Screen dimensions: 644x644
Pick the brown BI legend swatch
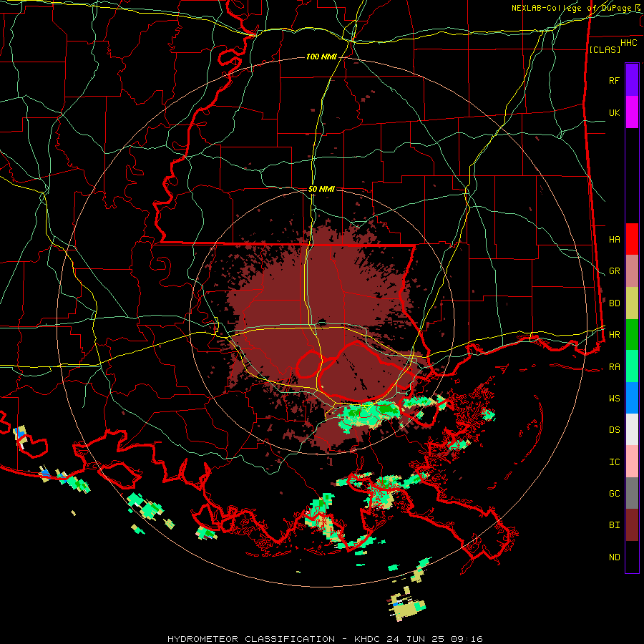(632, 525)
